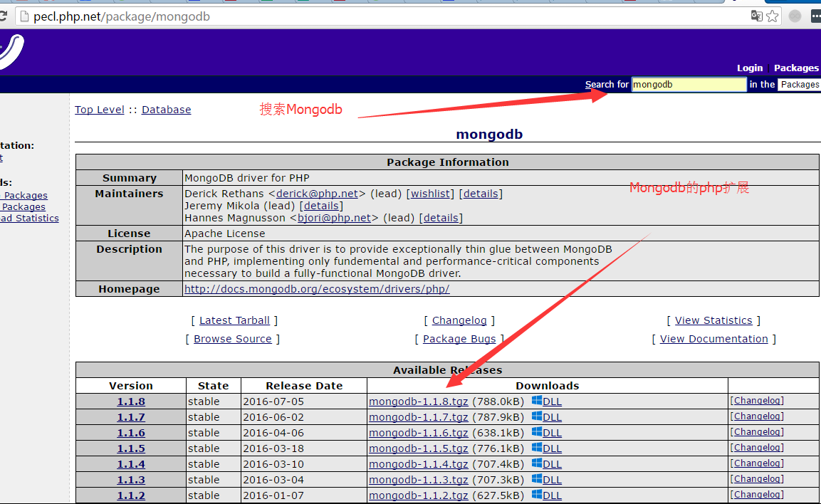
Task: Open Changelog for release 1.1.8
Action: click(x=757, y=400)
